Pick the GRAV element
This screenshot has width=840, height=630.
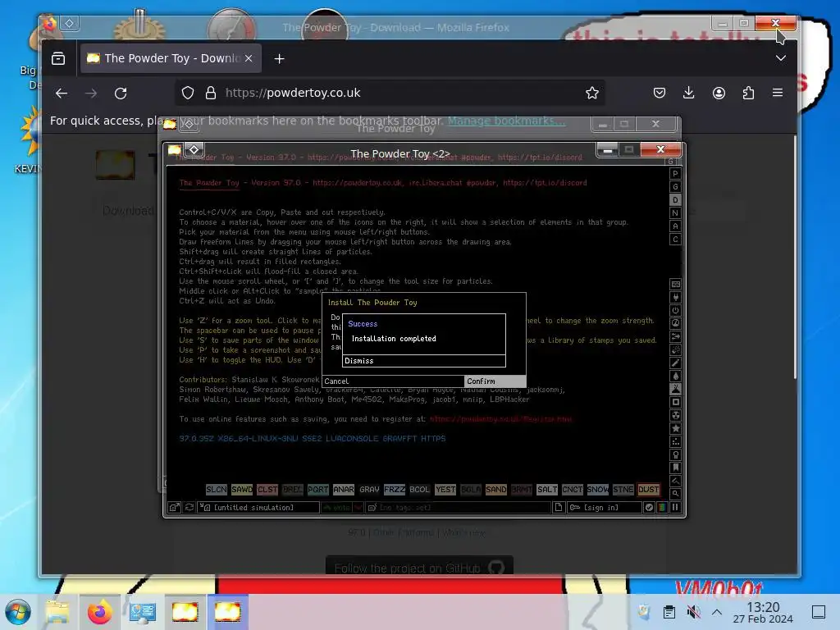tap(369, 490)
